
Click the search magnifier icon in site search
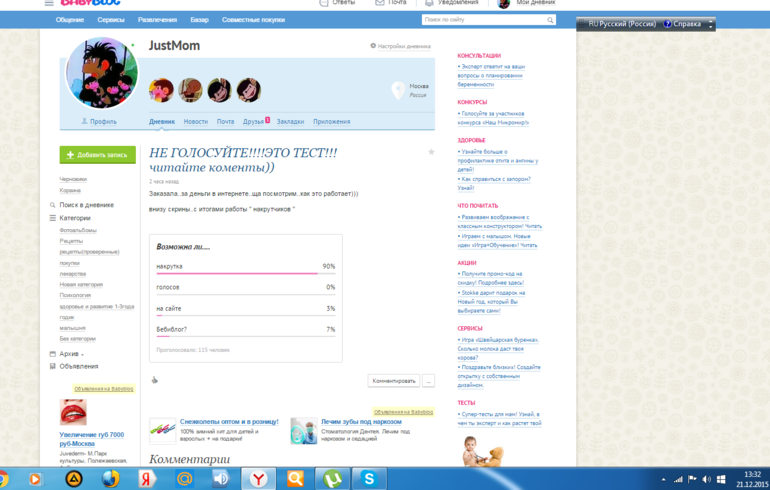tap(550, 20)
